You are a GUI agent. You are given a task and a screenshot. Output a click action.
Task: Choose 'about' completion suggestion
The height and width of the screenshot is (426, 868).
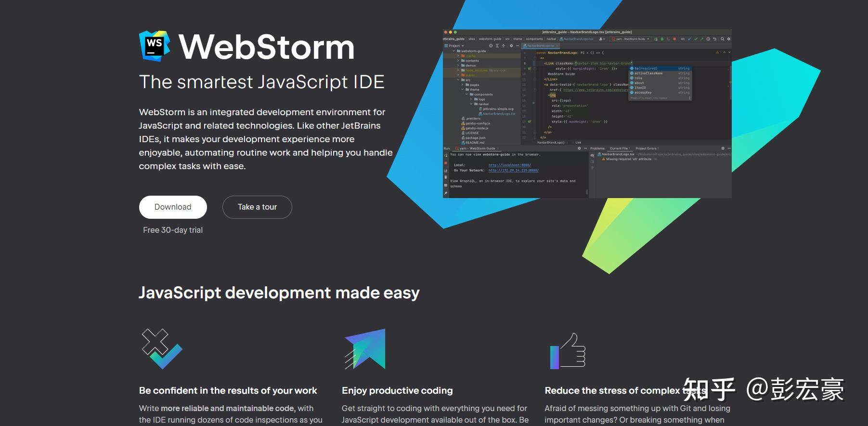(x=661, y=83)
